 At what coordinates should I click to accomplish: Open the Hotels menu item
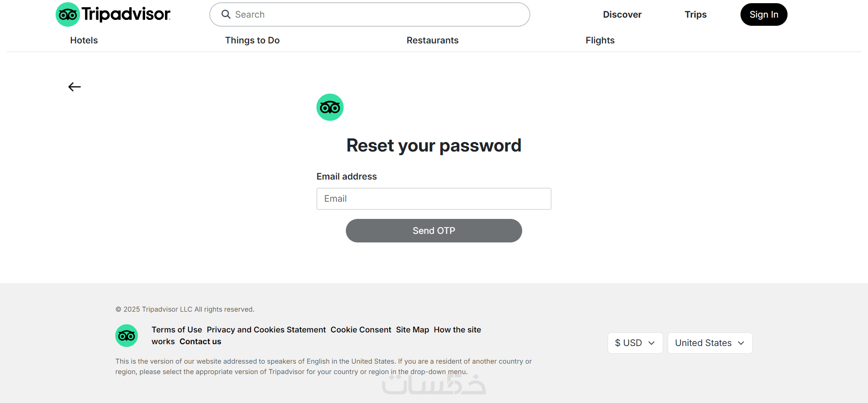click(84, 40)
